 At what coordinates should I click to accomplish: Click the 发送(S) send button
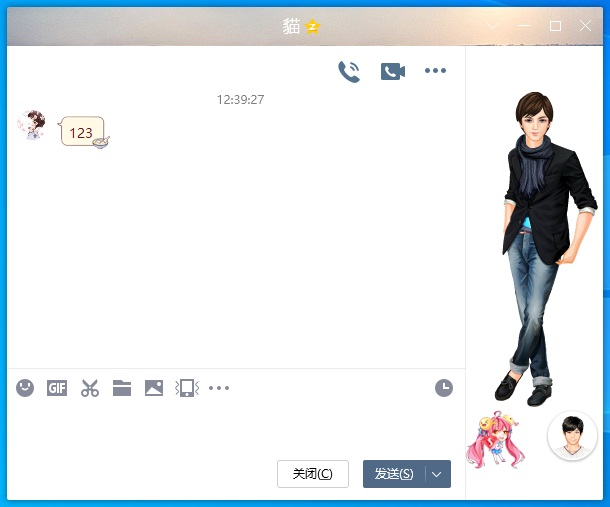click(394, 474)
